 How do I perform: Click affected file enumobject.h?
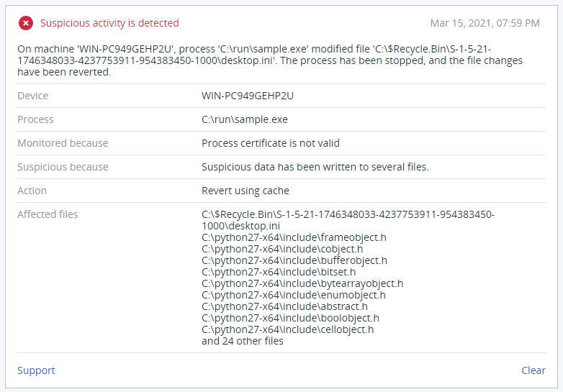click(293, 295)
